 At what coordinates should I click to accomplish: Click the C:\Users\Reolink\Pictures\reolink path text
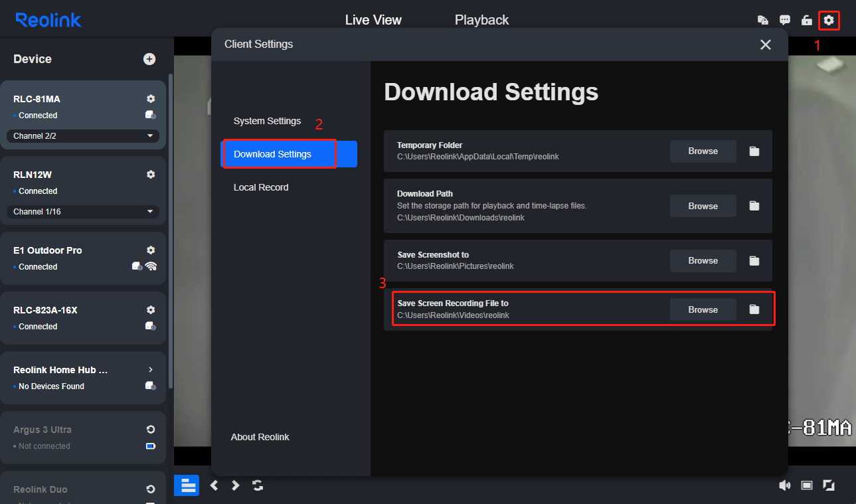tap(456, 266)
